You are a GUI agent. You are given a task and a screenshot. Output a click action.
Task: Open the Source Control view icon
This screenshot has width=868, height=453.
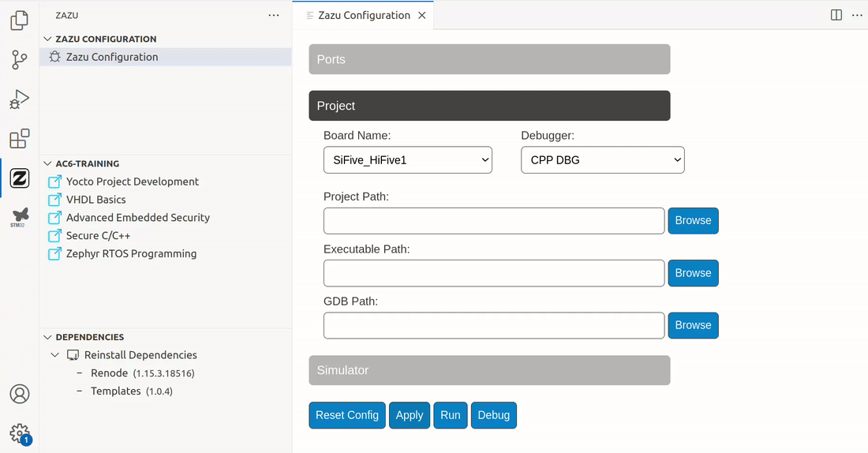click(20, 60)
